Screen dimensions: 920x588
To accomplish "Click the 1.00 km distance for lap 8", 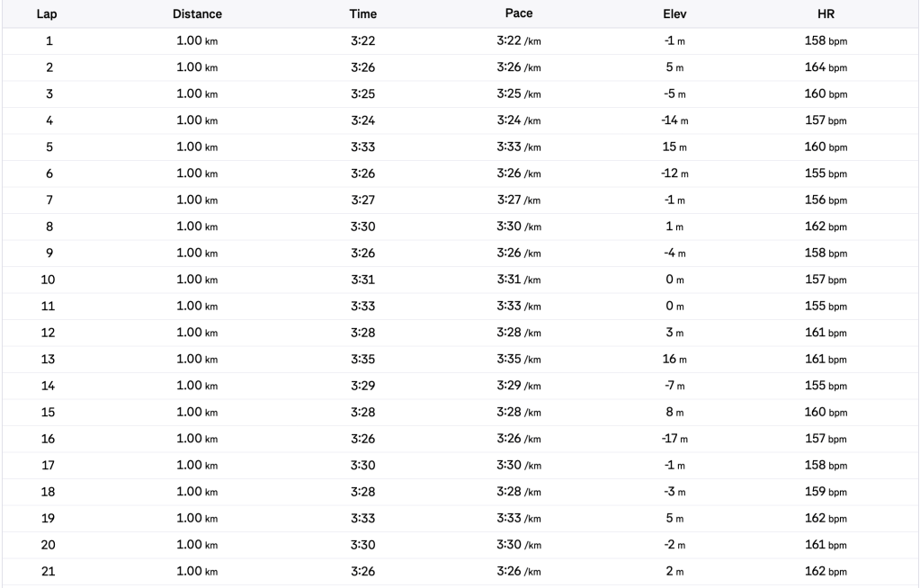I will [197, 227].
